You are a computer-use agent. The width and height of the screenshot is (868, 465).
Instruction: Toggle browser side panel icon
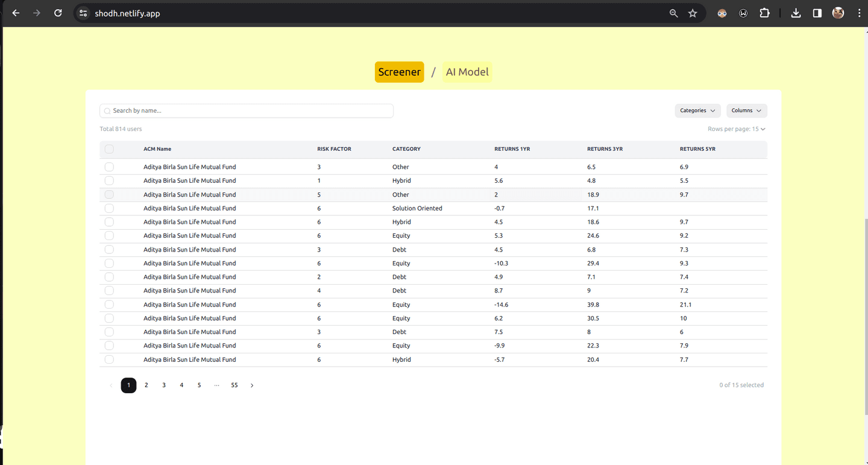817,13
